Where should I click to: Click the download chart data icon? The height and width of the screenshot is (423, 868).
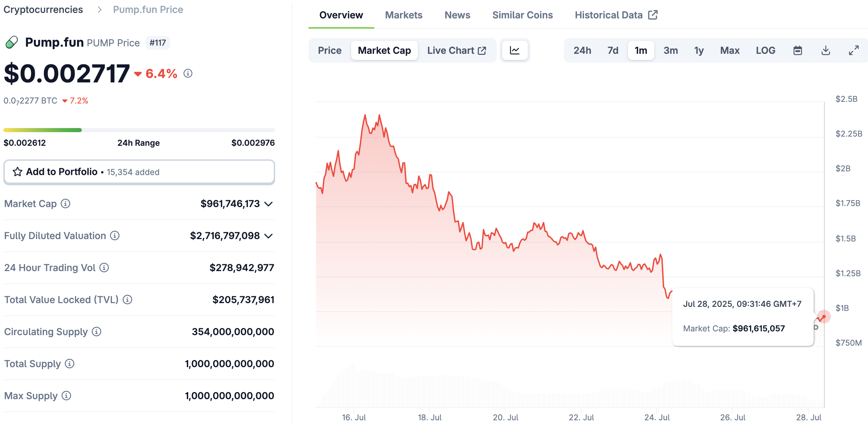click(x=825, y=50)
